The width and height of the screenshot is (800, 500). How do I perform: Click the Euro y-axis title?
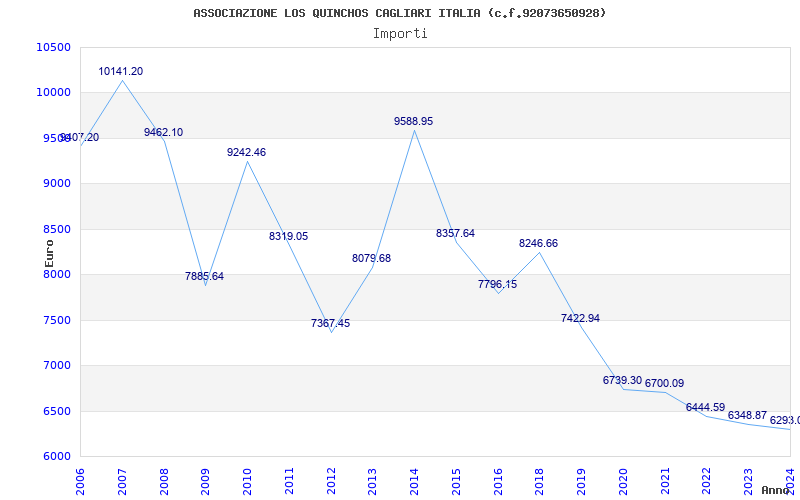pyautogui.click(x=49, y=253)
